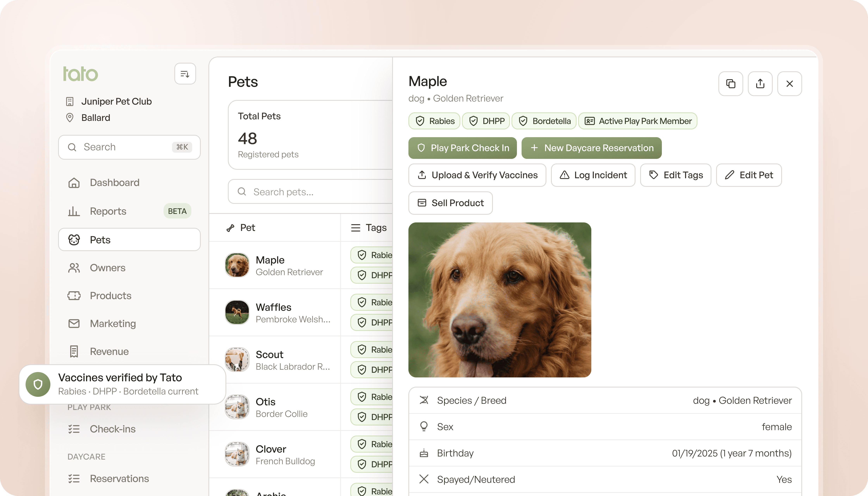Click the Log Incident button

pyautogui.click(x=593, y=175)
